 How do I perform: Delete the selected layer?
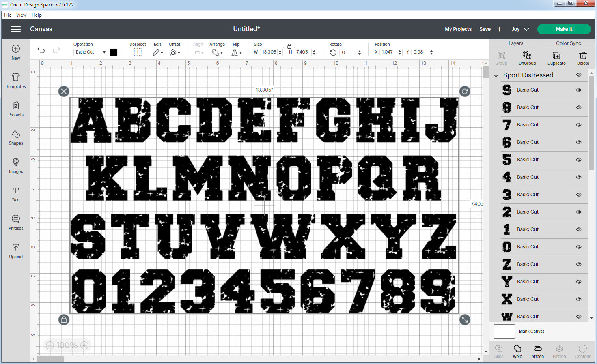click(x=583, y=58)
